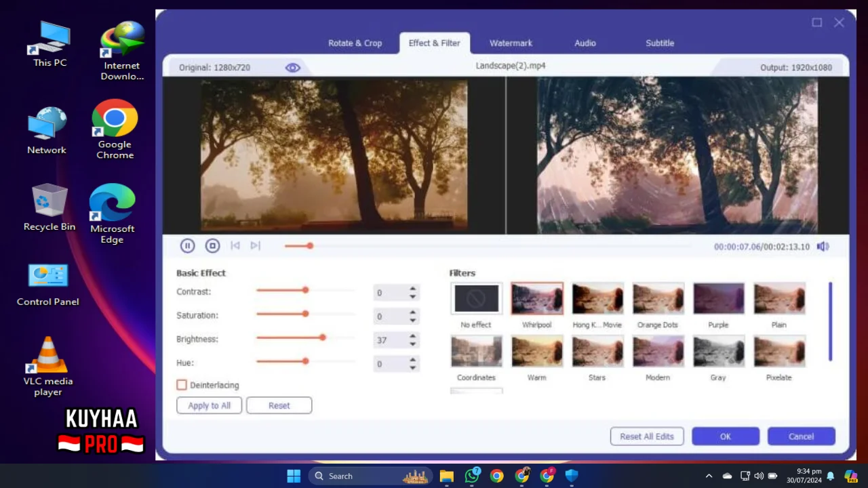Apply the Coordinates filter

[x=476, y=351]
